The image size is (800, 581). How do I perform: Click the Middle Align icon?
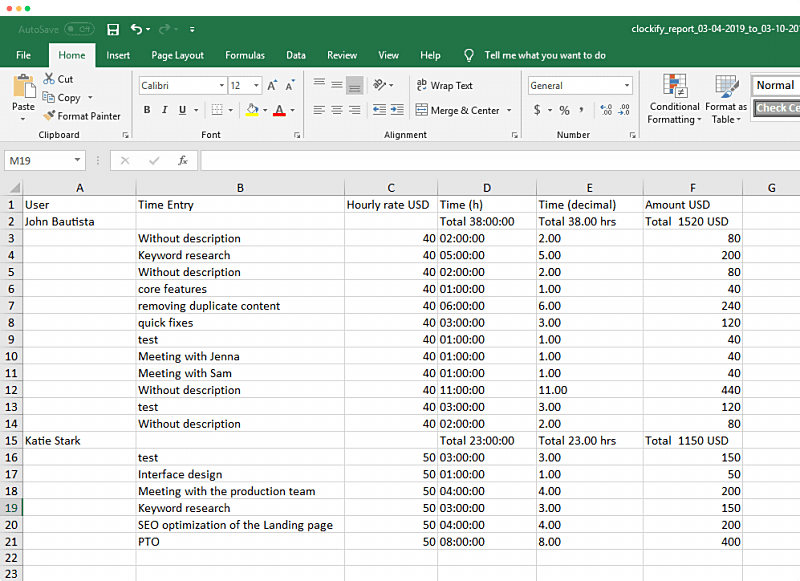337,85
